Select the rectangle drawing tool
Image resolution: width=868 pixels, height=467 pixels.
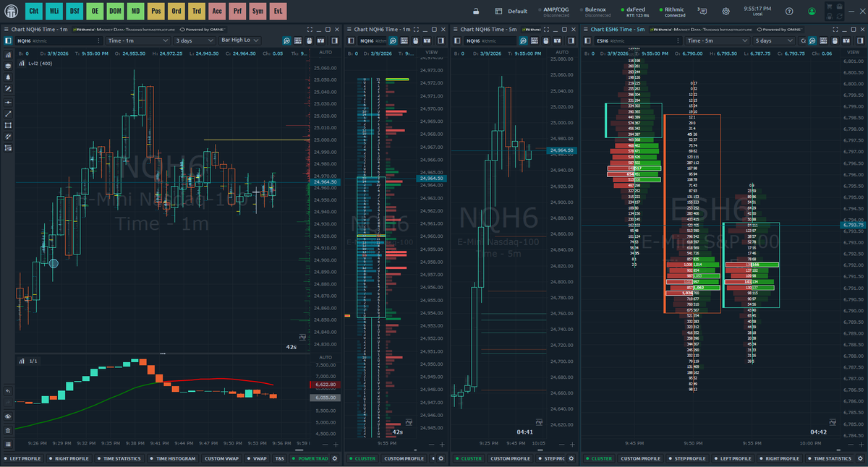[8, 125]
